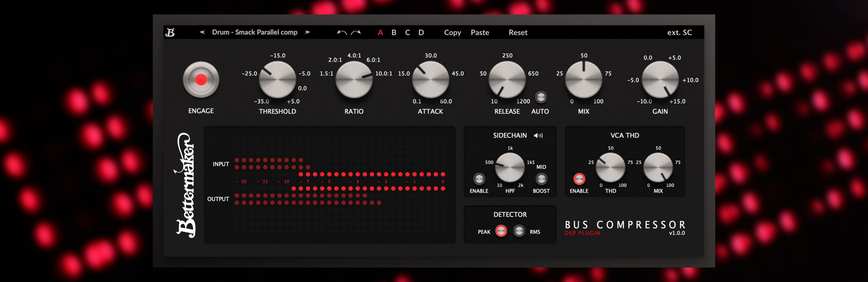The image size is (868, 282).
Task: Undo the last change
Action: coord(342,32)
